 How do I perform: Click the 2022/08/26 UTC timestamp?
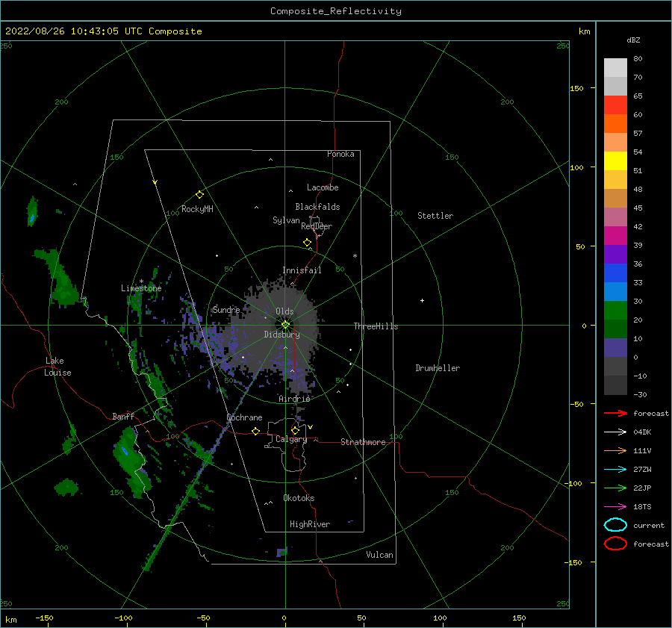[103, 31]
